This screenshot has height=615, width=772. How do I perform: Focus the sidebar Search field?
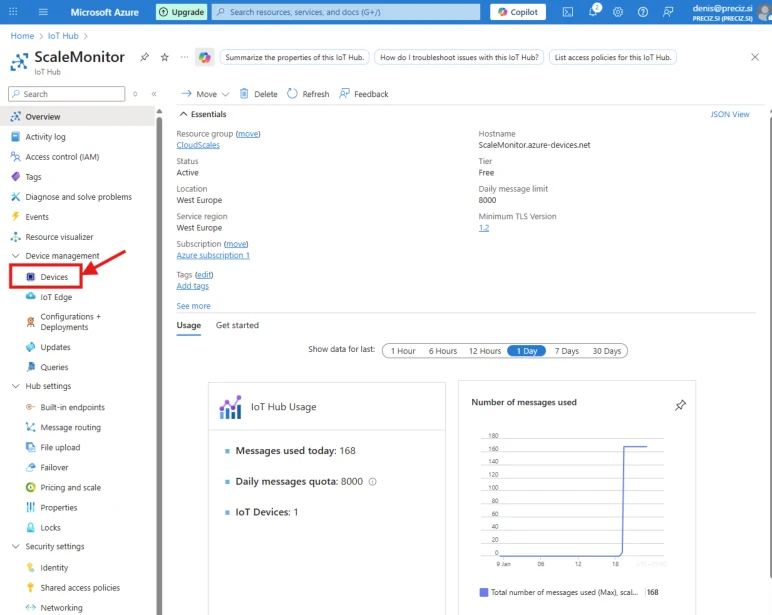pyautogui.click(x=67, y=94)
